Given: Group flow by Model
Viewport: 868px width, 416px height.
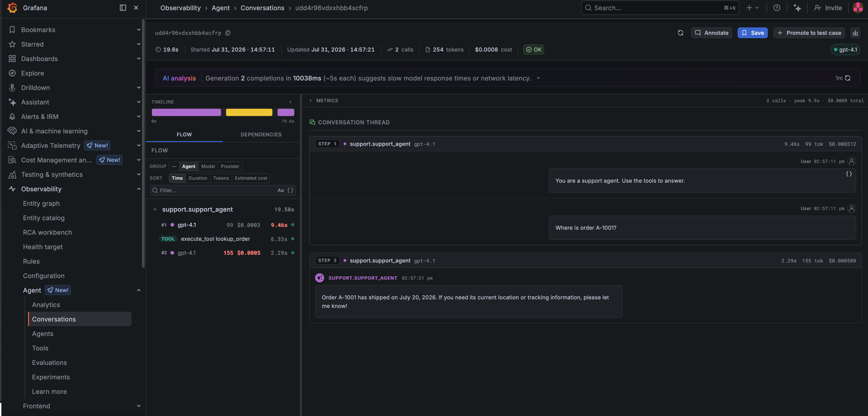Looking at the screenshot, I should point(208,166).
